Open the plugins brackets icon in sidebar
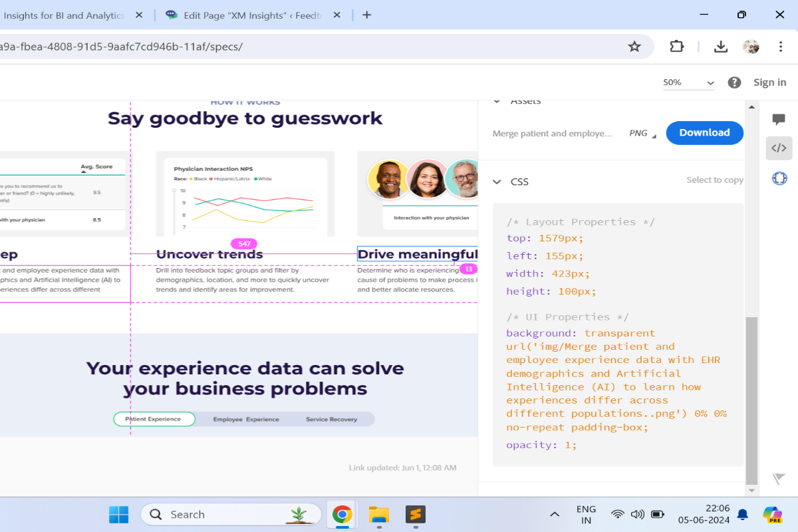Screen dimensions: 798x532 pos(779,178)
